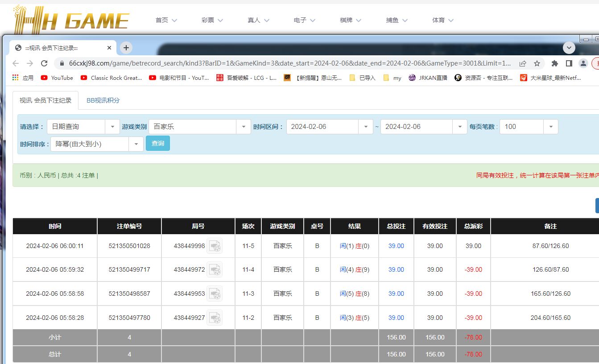This screenshot has width=599, height=364.
Task: Open the per-page count dropdown showing 100
Action: (x=550, y=127)
